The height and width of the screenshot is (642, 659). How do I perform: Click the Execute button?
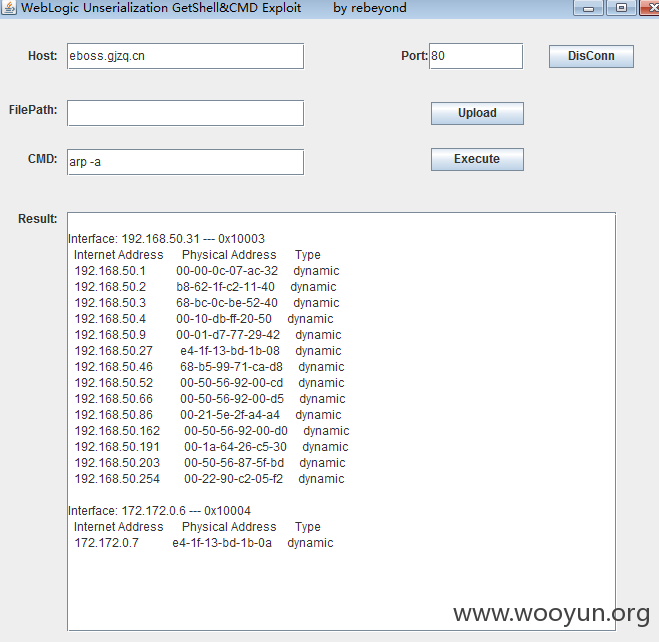[x=477, y=159]
